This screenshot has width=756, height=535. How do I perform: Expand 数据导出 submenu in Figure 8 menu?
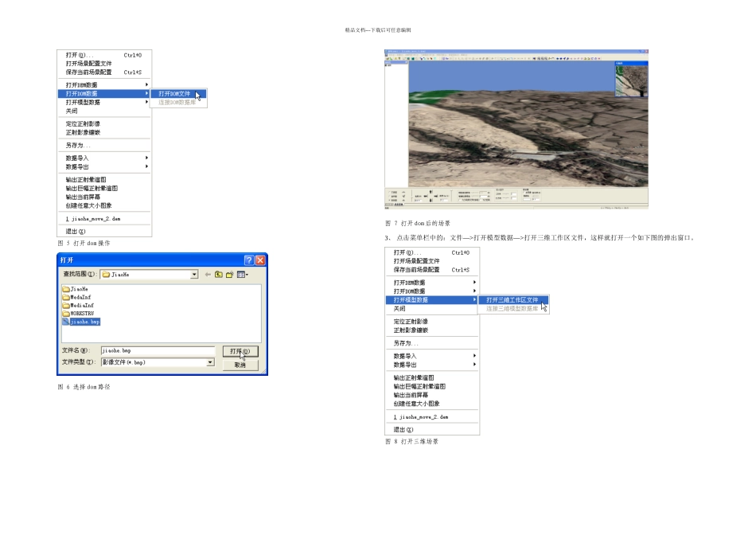pos(431,365)
